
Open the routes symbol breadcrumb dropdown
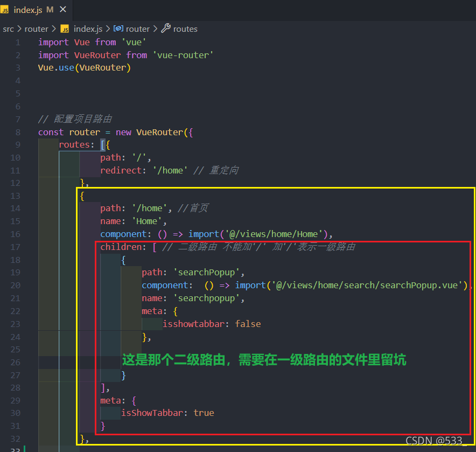[186, 29]
